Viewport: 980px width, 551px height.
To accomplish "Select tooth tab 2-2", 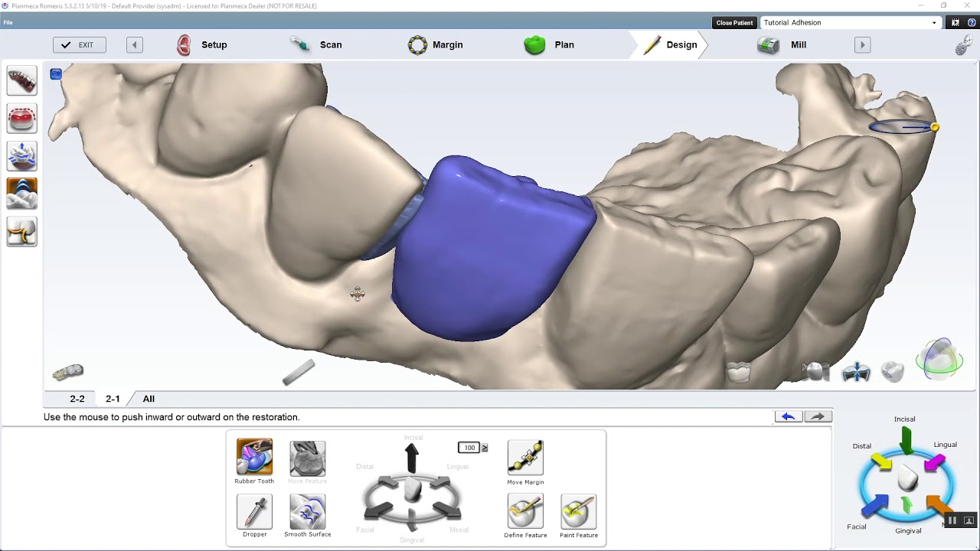I will 77,399.
